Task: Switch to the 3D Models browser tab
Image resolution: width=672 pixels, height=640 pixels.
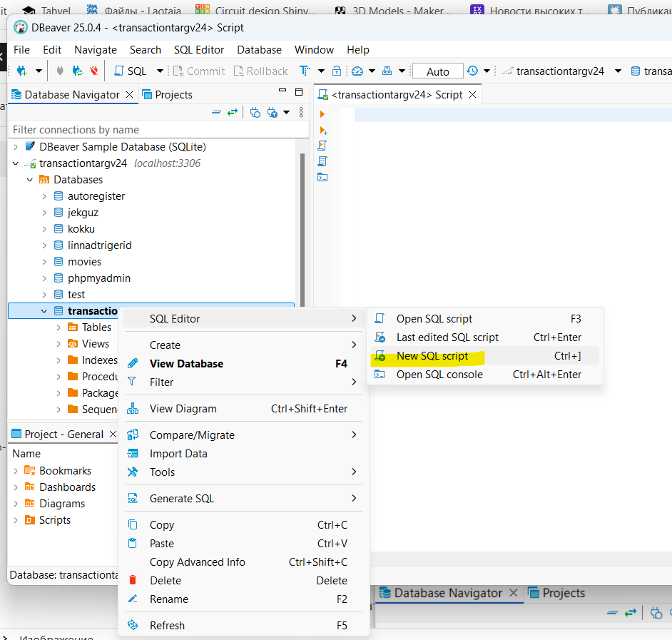Action: coord(394,9)
